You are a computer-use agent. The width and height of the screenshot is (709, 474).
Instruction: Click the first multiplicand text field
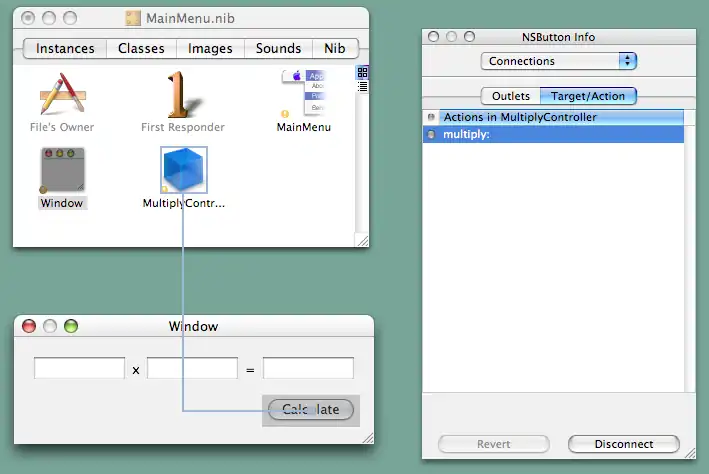coord(80,369)
